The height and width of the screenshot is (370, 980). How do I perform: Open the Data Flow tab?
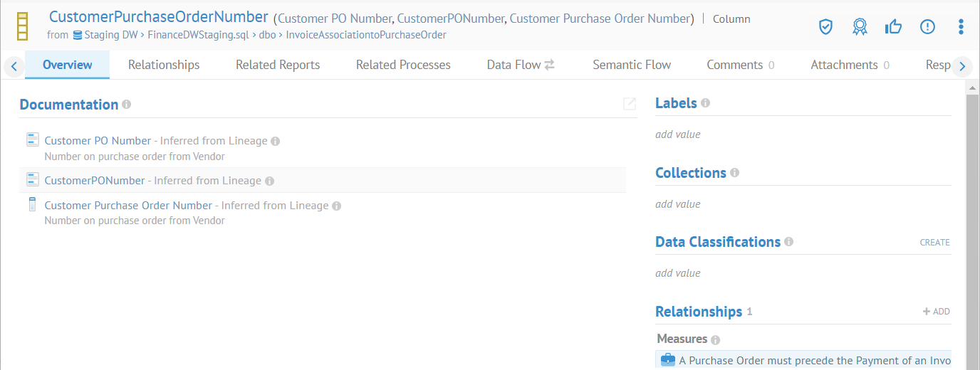click(520, 65)
